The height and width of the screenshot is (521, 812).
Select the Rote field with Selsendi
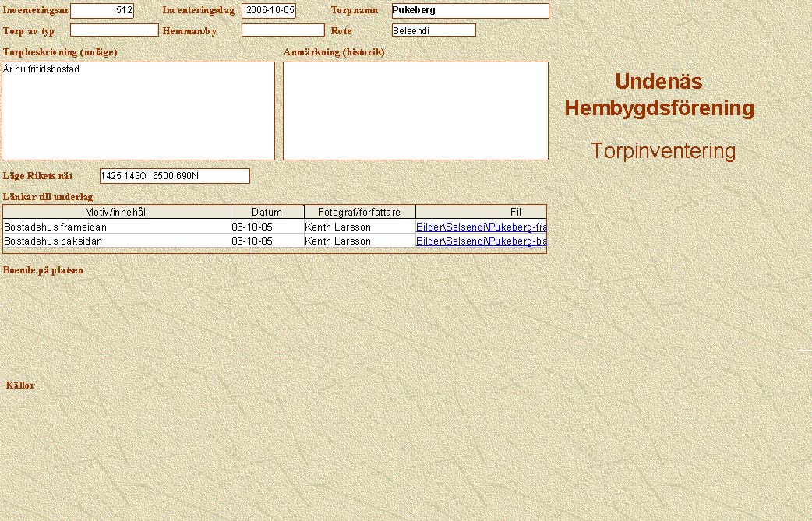pos(433,30)
